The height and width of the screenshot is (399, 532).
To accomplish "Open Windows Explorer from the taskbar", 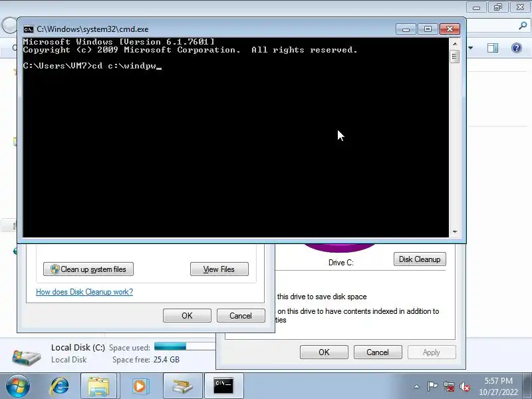I will [98, 386].
